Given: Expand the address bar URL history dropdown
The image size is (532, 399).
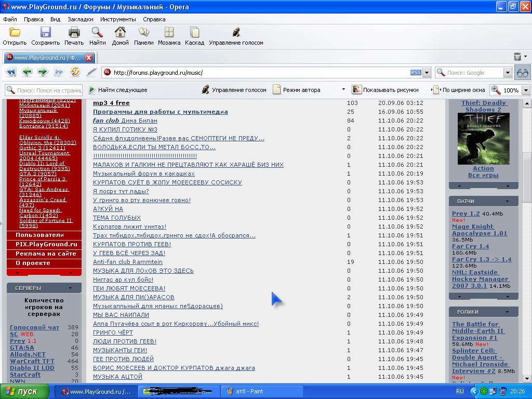Looking at the screenshot, I should [427, 73].
